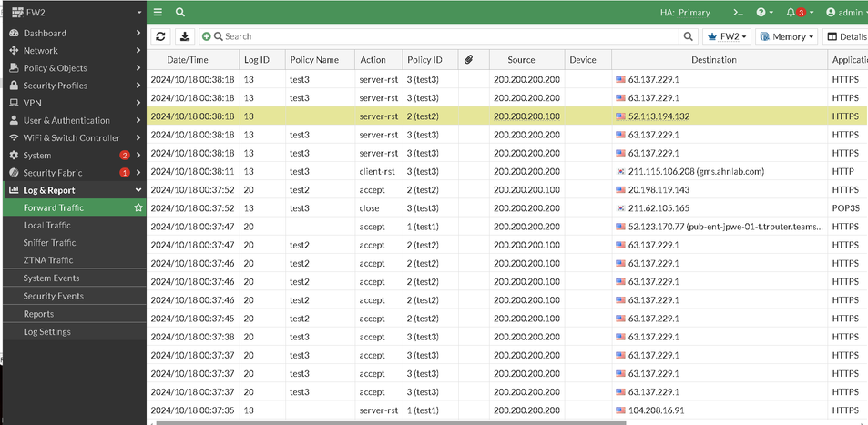Click the Policy & Objects icon
Viewport: 868px width, 425px height.
pyautogui.click(x=14, y=68)
